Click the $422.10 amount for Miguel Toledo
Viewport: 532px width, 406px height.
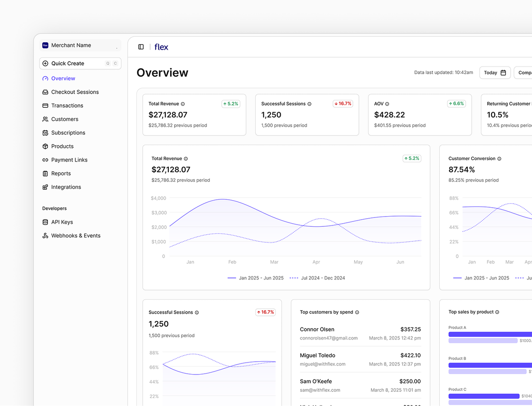coord(411,355)
